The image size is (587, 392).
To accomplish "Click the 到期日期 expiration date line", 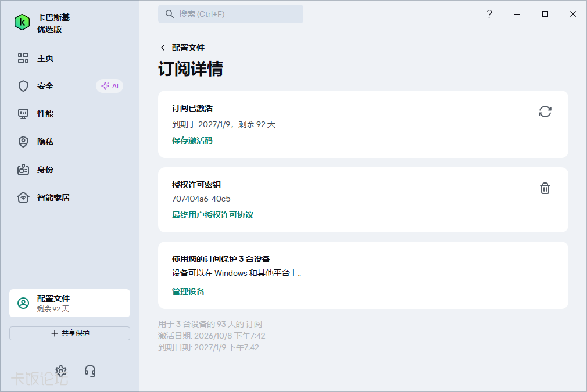I will 209,347.
